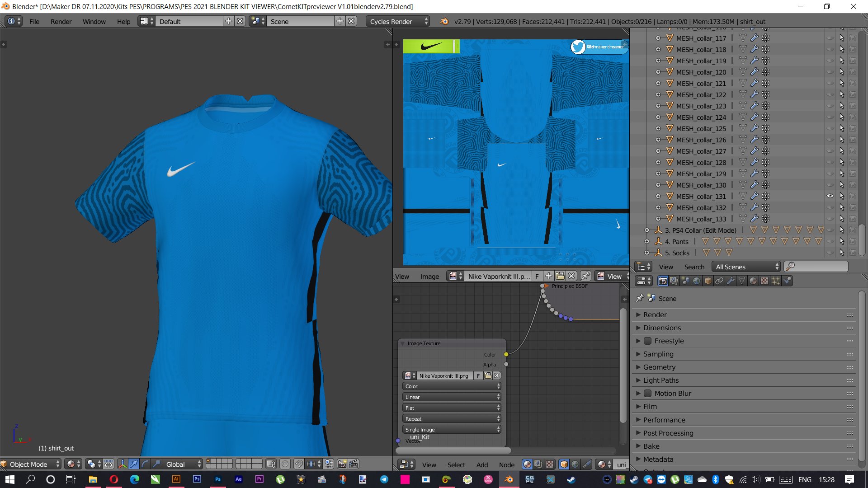Open the Object properties tab (cube icon)

point(708,281)
